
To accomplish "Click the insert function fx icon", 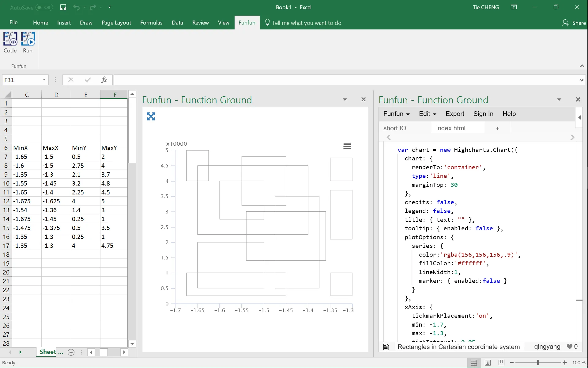I will click(104, 80).
